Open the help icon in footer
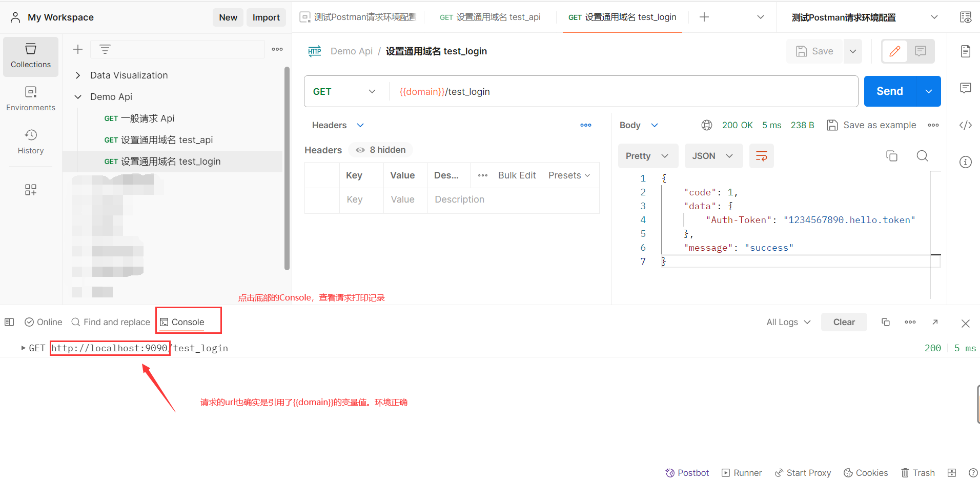The width and height of the screenshot is (980, 481). point(973,473)
